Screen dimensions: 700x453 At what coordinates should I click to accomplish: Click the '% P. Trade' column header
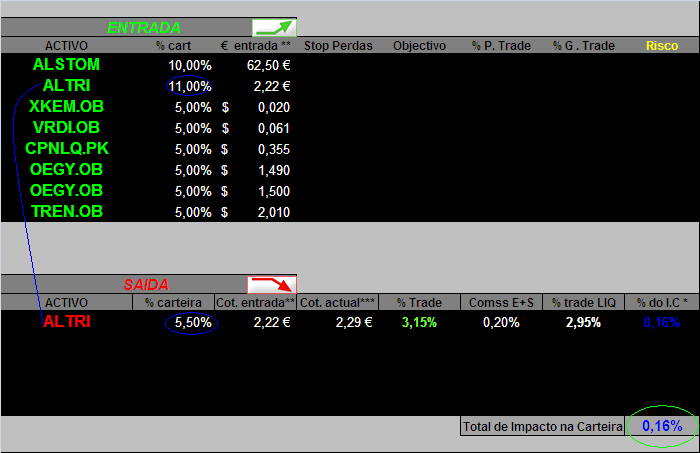[x=501, y=46]
